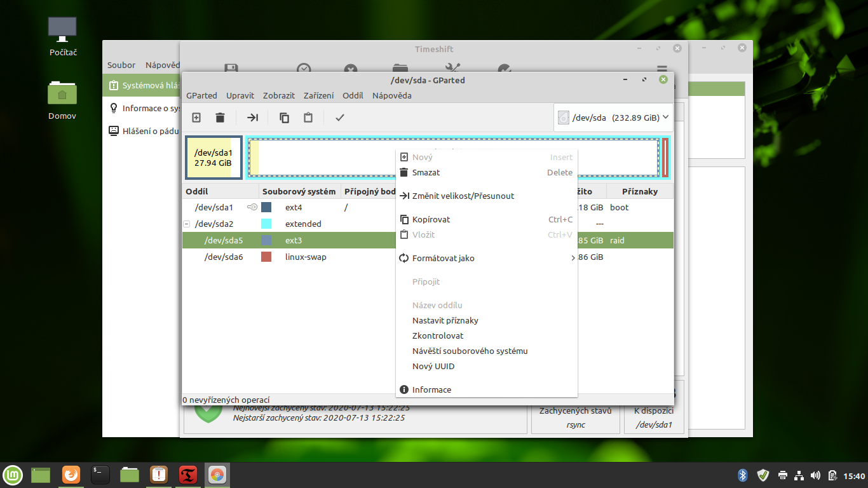Launch the terminal from the taskbar
Screen dimensions: 868x488
coord(100,475)
